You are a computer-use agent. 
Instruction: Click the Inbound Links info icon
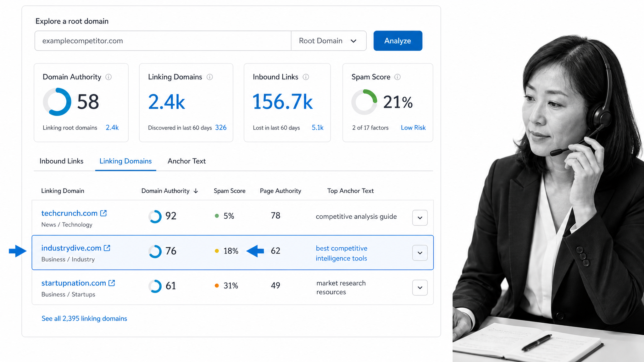pos(306,77)
